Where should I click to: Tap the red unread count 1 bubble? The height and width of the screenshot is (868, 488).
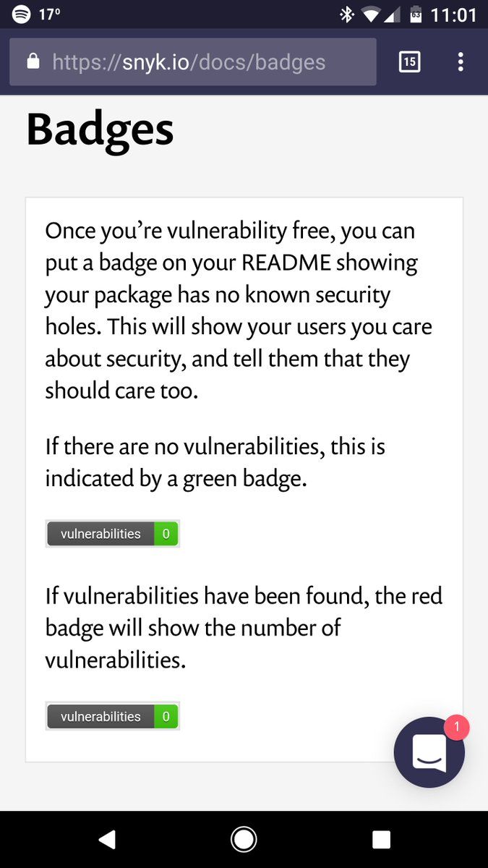(x=456, y=727)
